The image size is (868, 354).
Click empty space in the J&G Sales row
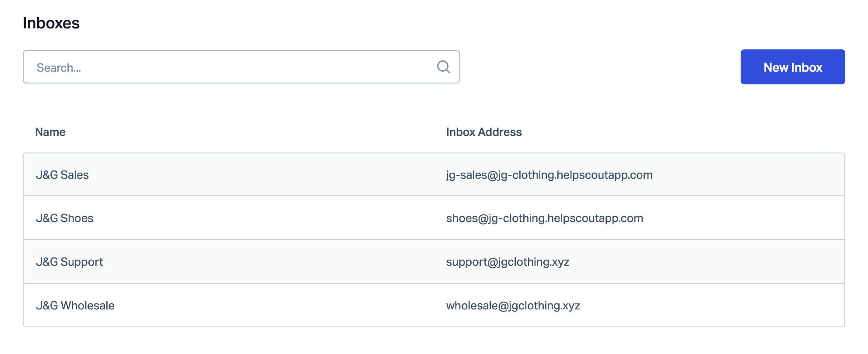tap(744, 175)
